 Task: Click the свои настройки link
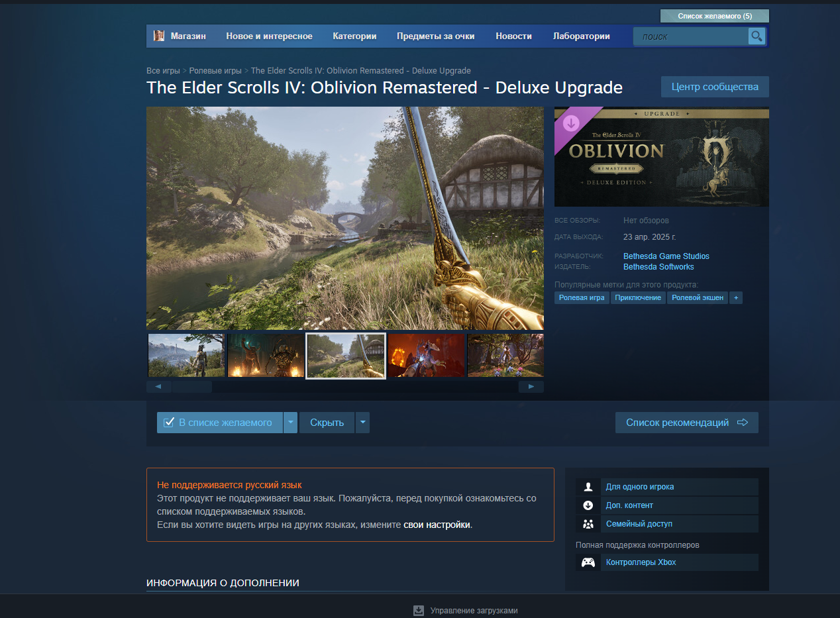(437, 525)
